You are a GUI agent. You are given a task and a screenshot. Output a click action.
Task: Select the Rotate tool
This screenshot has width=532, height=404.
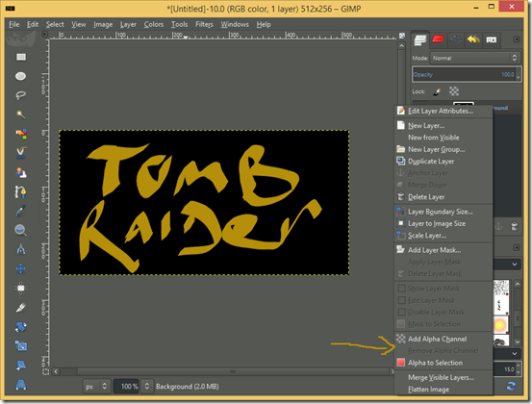(21, 327)
